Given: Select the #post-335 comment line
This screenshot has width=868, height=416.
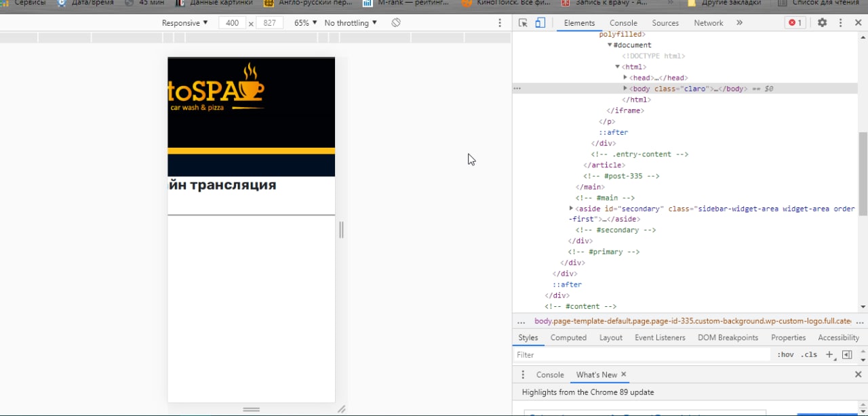Looking at the screenshot, I should pyautogui.click(x=621, y=175).
